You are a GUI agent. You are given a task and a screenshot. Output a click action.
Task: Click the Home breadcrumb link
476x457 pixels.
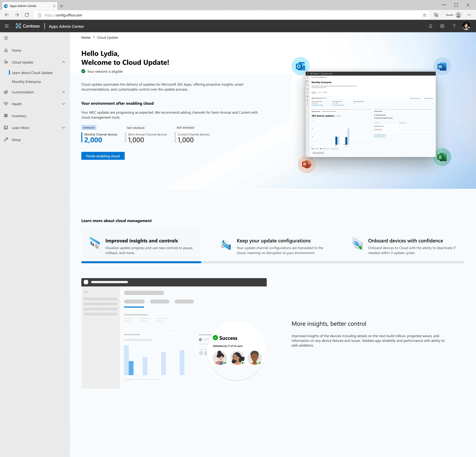pyautogui.click(x=86, y=37)
